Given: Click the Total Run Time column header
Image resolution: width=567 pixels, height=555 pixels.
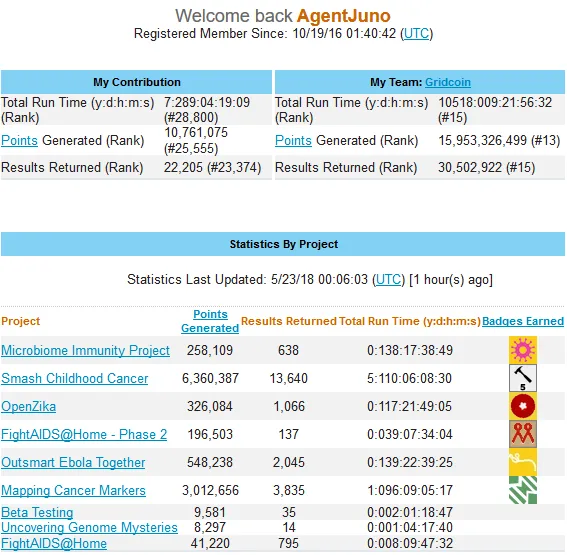Looking at the screenshot, I should coord(410,321).
